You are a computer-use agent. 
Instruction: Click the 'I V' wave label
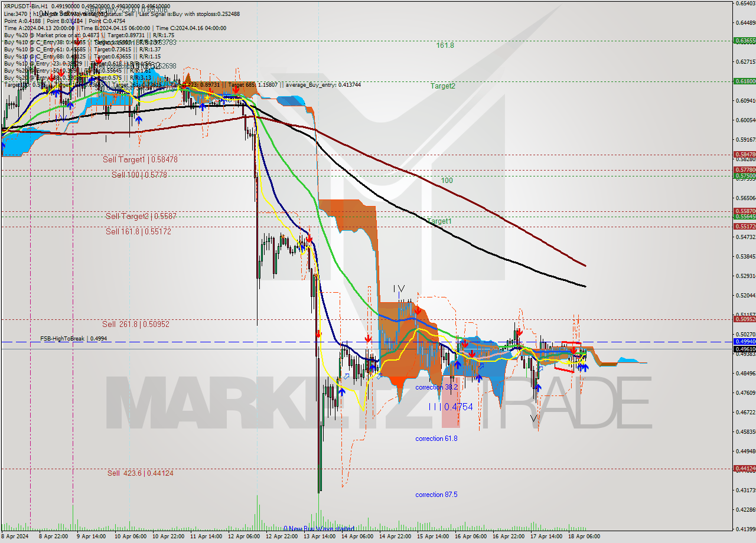click(x=399, y=289)
